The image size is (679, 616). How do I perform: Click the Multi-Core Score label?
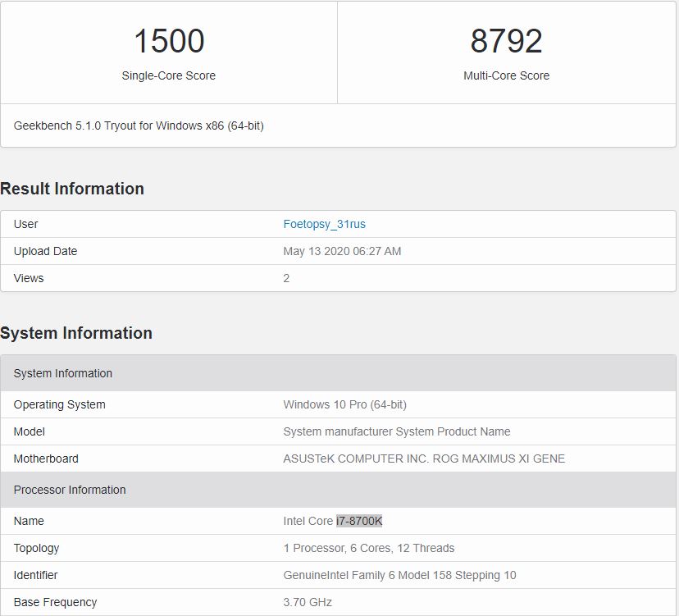click(506, 75)
